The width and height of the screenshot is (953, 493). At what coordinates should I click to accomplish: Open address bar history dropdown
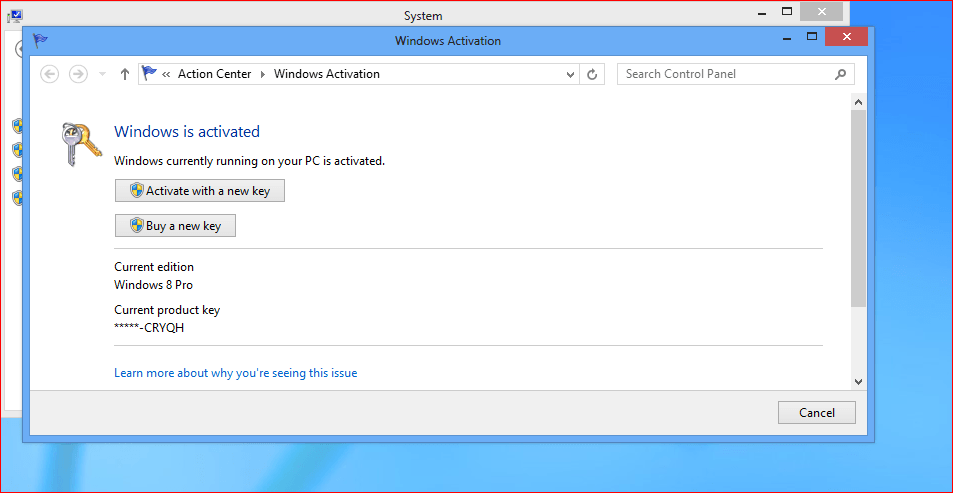[x=570, y=75]
